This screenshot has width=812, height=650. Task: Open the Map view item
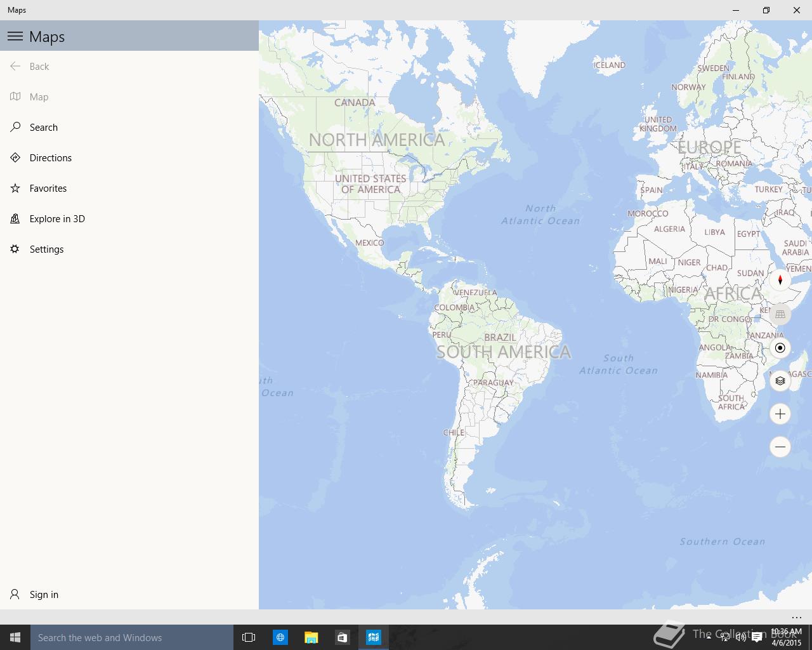(x=129, y=96)
